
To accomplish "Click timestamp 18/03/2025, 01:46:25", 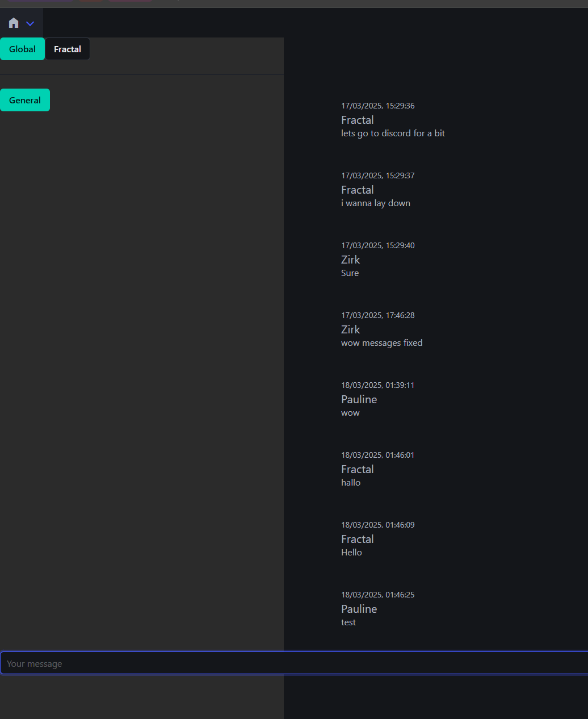I will (377, 595).
